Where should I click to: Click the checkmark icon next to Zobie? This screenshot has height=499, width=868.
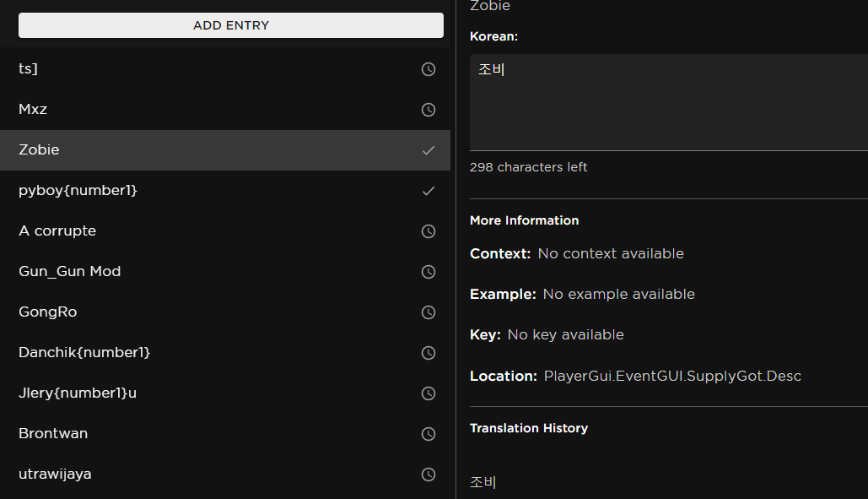point(428,150)
